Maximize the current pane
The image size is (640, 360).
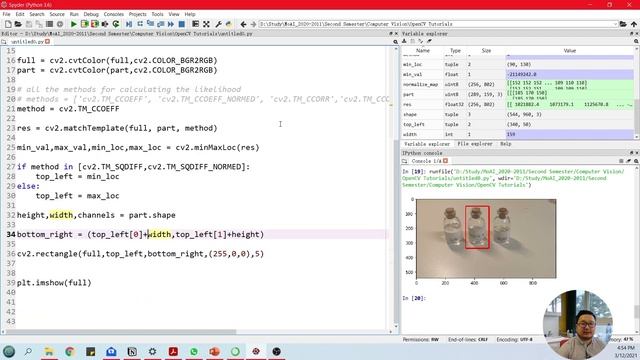coord(196,24)
